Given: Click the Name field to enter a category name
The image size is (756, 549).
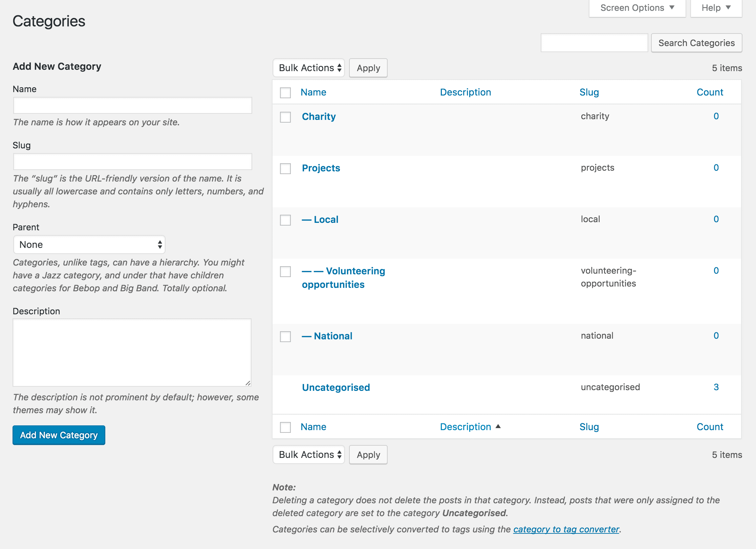Looking at the screenshot, I should point(132,105).
